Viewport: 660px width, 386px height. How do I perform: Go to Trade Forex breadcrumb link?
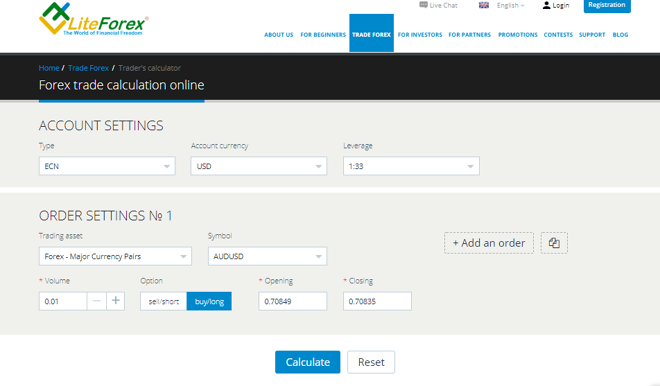point(88,68)
